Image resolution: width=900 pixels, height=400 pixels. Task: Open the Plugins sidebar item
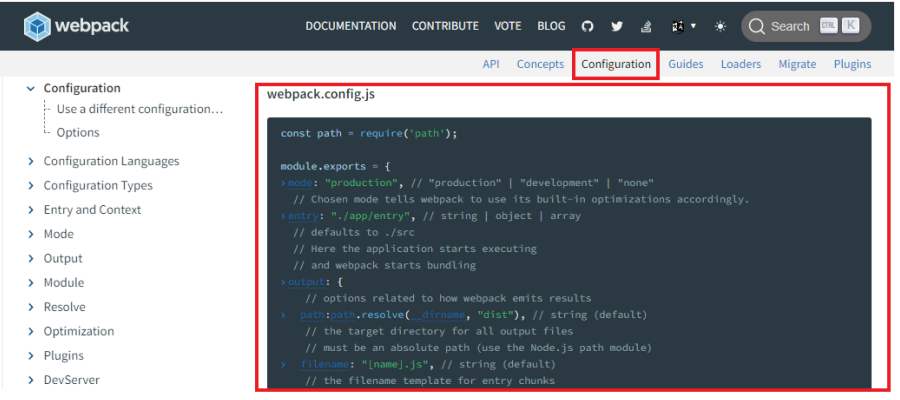click(64, 356)
